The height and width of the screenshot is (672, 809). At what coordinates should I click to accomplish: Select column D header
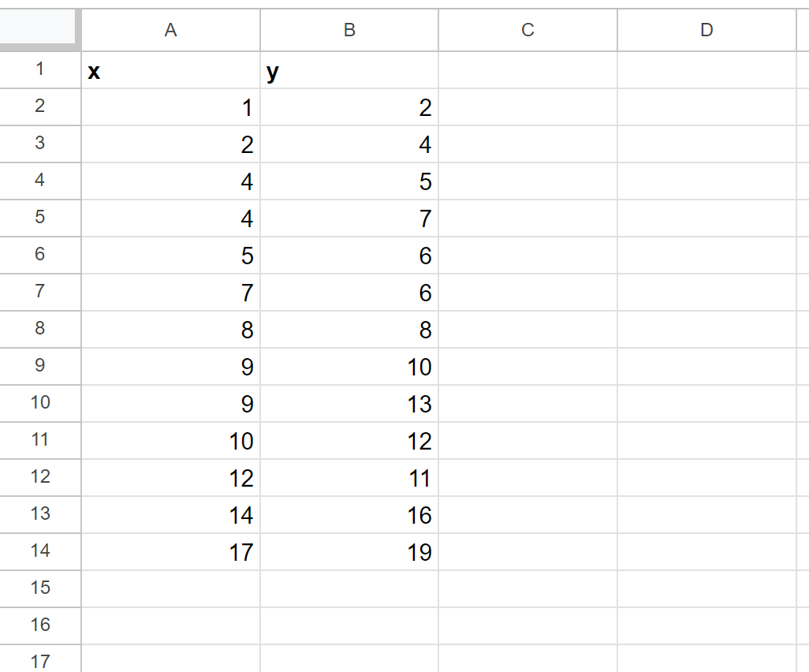pos(706,30)
